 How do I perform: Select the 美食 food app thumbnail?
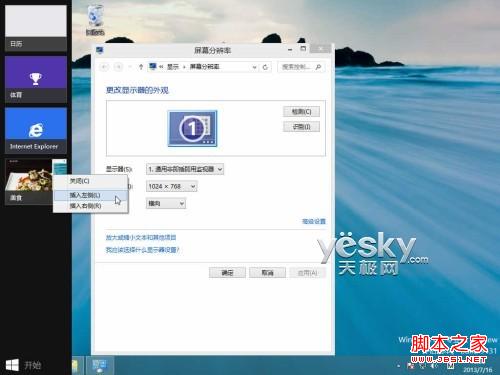point(28,182)
